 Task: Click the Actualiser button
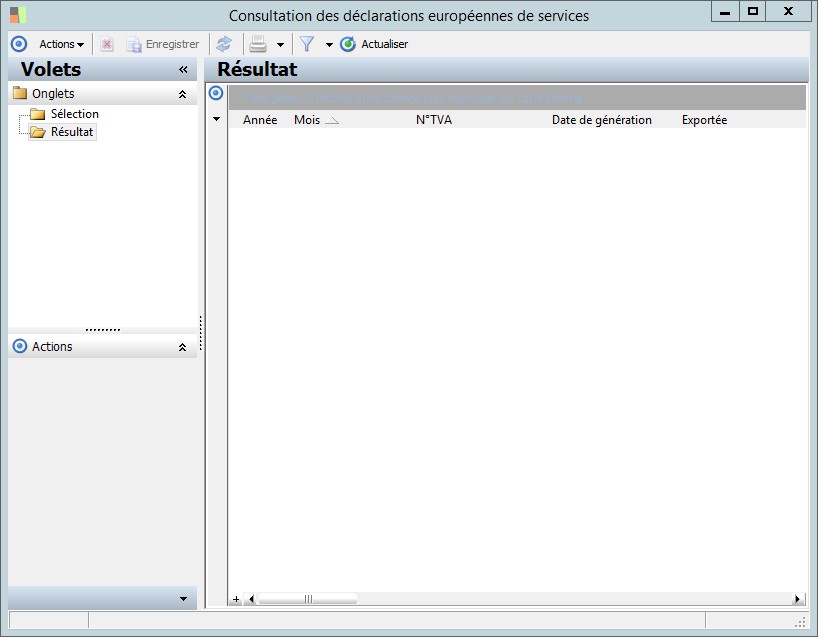click(375, 44)
